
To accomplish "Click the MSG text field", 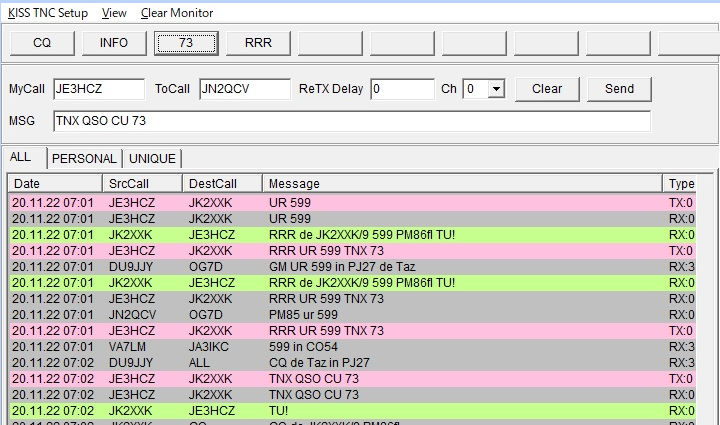I will tap(350, 121).
